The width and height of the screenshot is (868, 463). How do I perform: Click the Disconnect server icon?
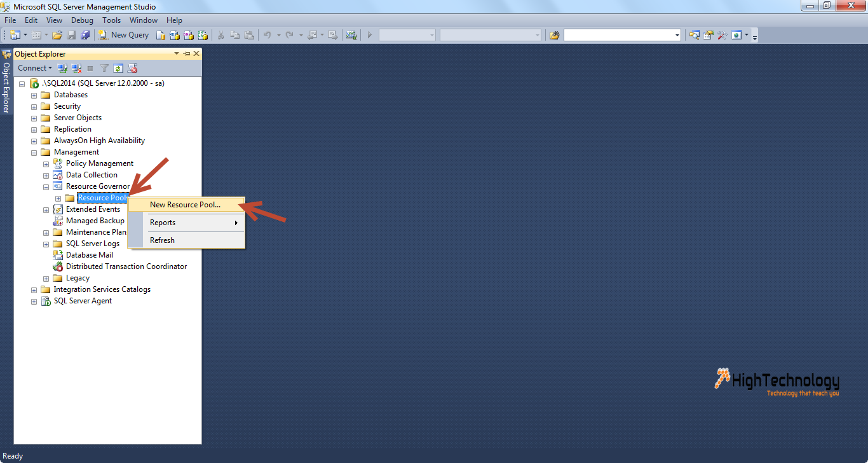(x=76, y=68)
